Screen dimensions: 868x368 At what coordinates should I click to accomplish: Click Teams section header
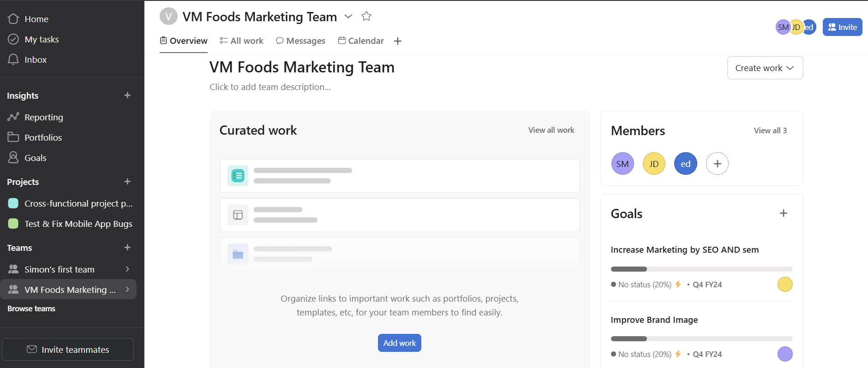tap(19, 248)
